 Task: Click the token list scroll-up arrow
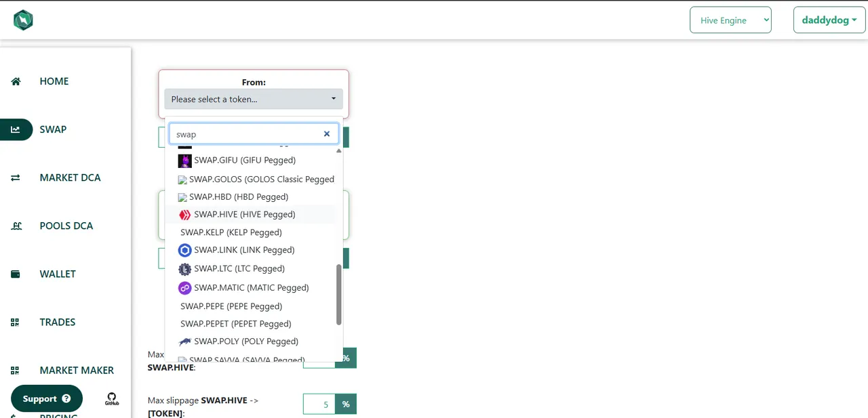click(339, 150)
